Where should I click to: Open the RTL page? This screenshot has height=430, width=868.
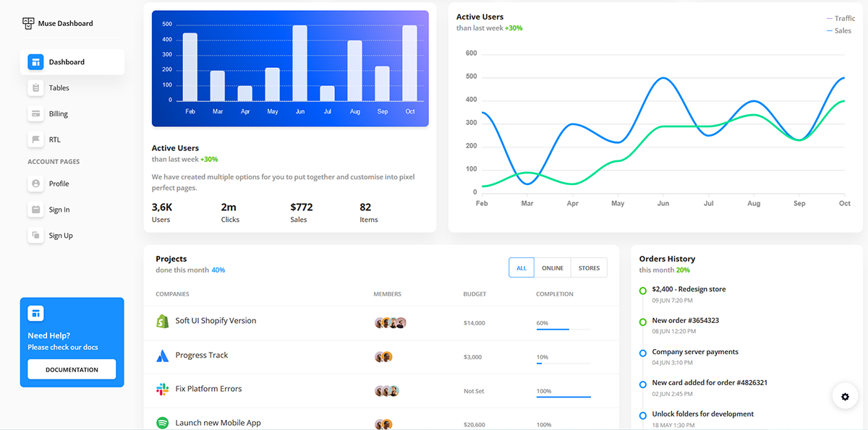tap(72, 140)
